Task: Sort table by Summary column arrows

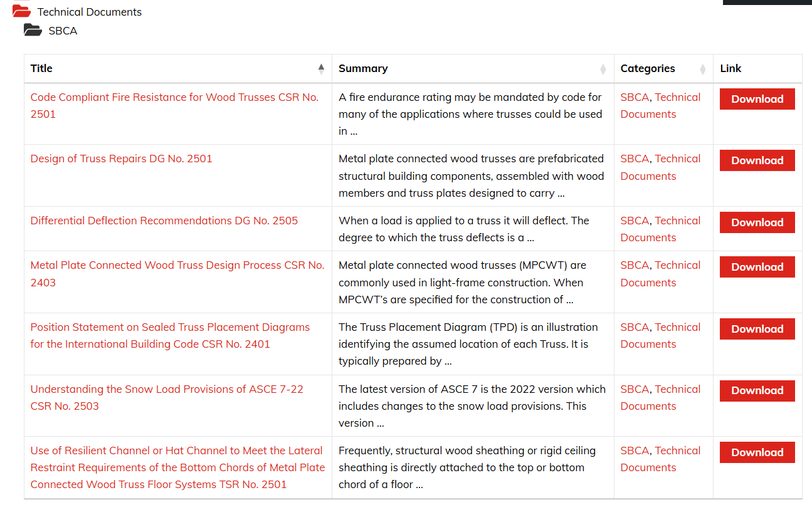Action: tap(603, 69)
